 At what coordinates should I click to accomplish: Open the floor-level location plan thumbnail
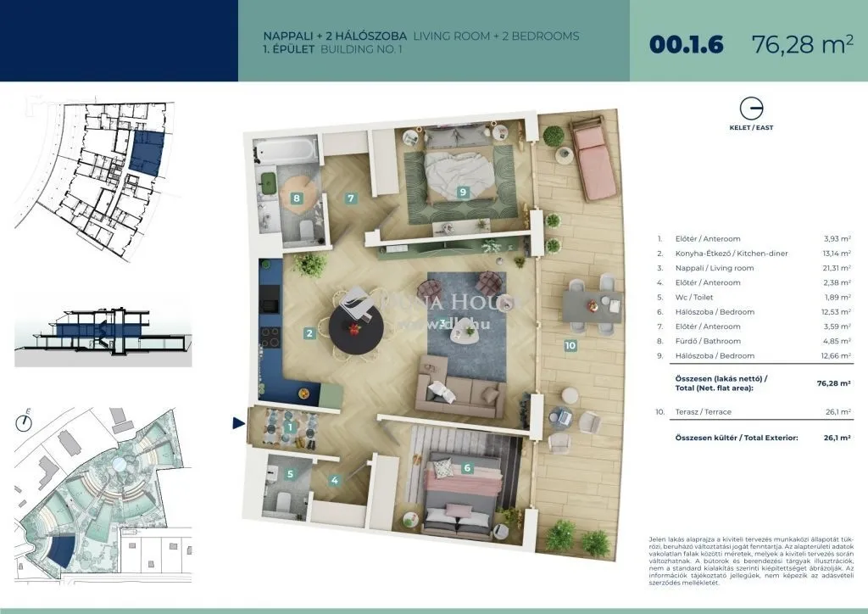(x=96, y=180)
